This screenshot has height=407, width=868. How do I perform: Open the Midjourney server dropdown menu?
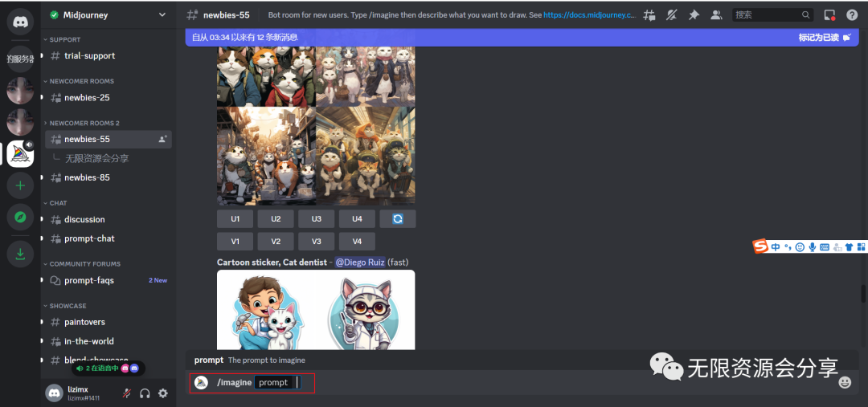162,15
